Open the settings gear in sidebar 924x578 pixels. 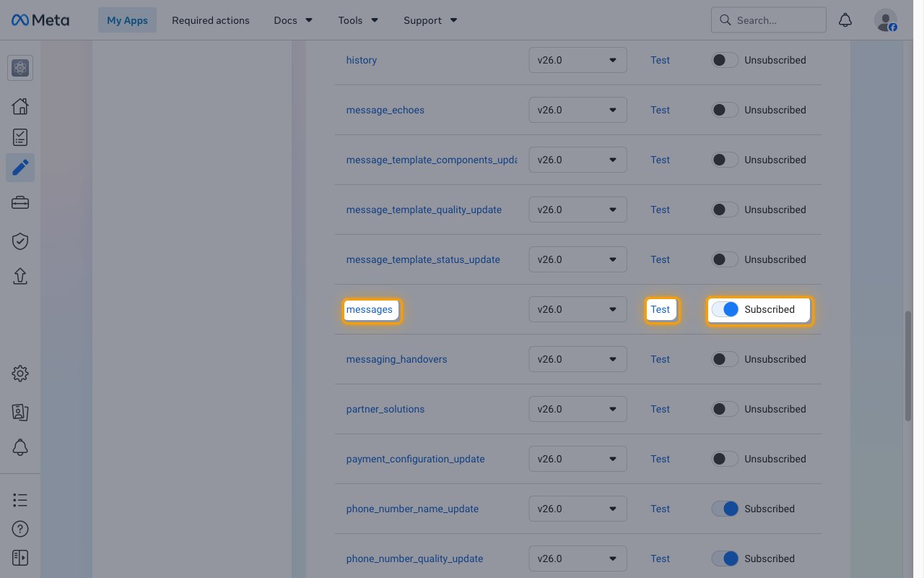coord(20,374)
